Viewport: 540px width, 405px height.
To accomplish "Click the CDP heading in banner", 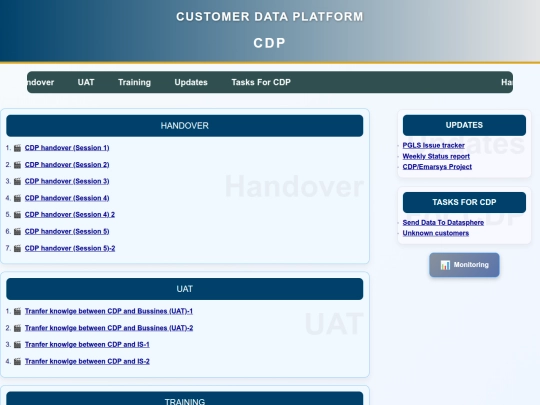I will (x=270, y=43).
